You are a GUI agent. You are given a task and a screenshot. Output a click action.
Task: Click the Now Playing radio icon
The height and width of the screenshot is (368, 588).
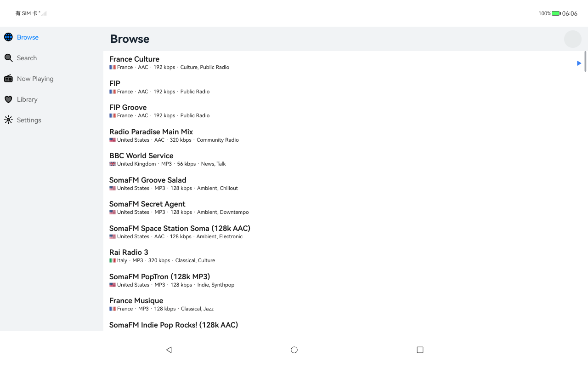click(x=8, y=79)
